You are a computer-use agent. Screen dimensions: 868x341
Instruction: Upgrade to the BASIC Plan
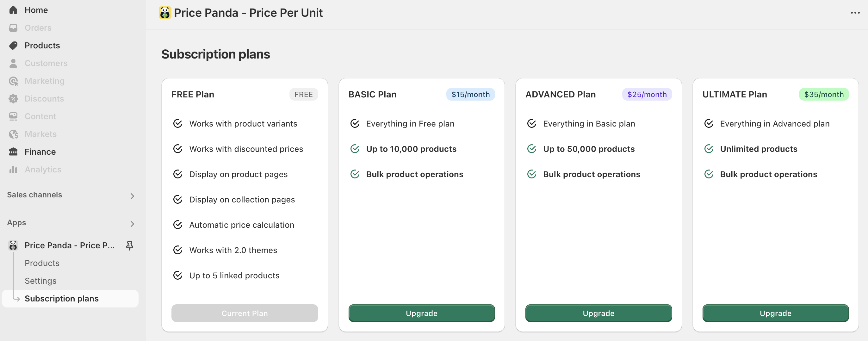422,313
